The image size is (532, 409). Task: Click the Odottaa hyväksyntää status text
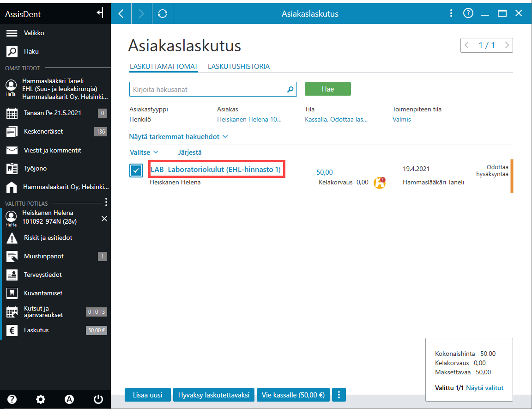click(492, 171)
